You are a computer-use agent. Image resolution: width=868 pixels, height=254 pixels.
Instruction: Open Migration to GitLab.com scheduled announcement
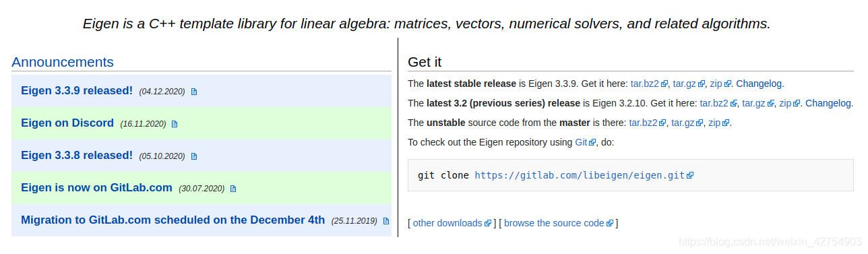click(173, 220)
